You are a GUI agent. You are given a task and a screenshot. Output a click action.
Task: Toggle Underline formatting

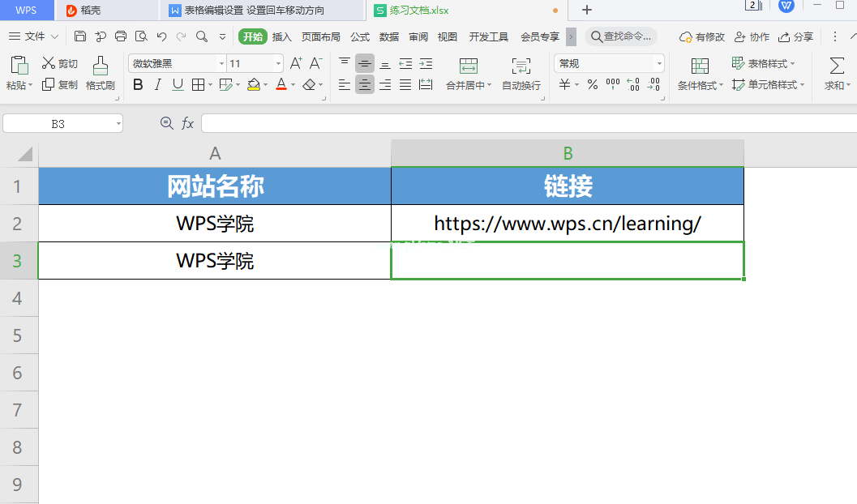pos(178,84)
